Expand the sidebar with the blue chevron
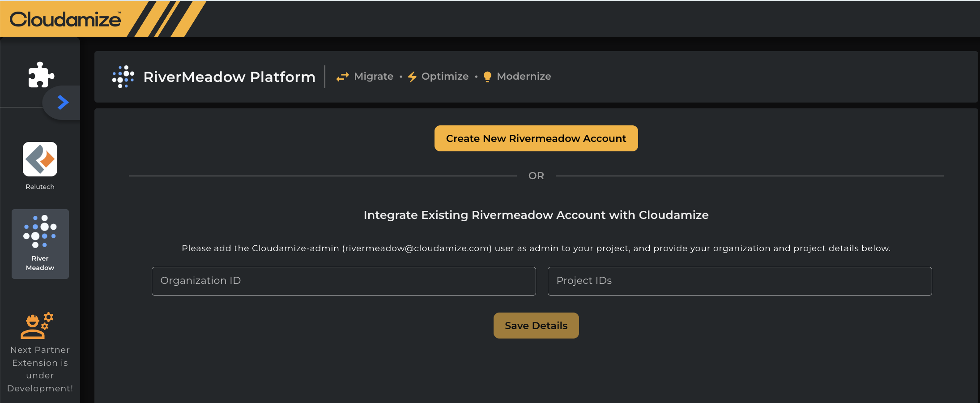980x403 pixels. click(x=63, y=103)
